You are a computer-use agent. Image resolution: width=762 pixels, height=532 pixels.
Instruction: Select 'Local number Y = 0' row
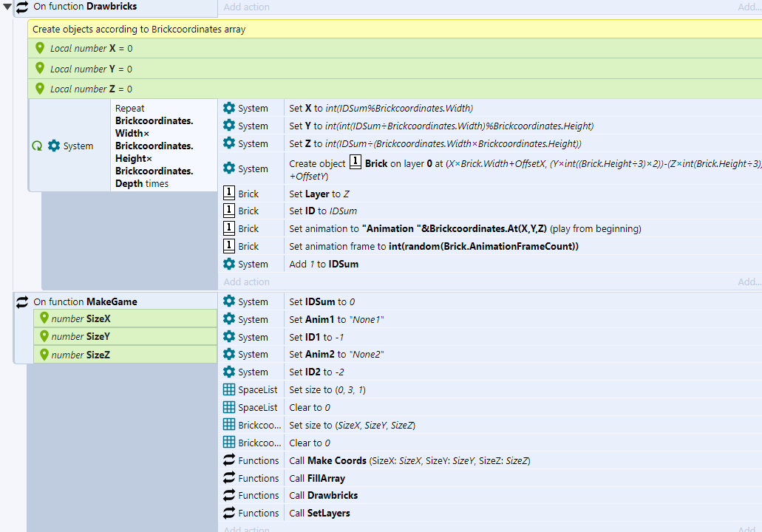[395, 69]
